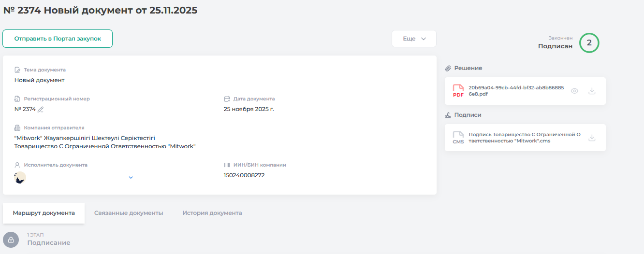Click the paperclip icon next to "Решение"
Viewport: 644px width, 254px height.
(448, 69)
